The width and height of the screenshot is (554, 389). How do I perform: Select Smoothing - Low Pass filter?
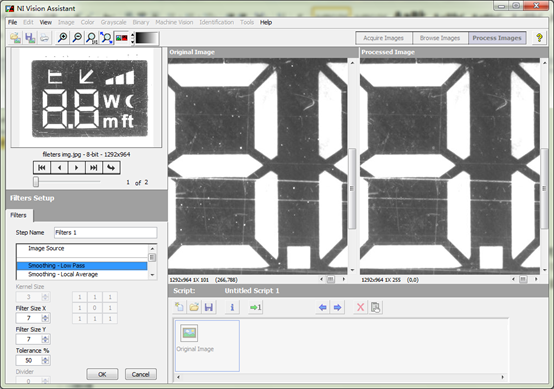click(x=82, y=265)
